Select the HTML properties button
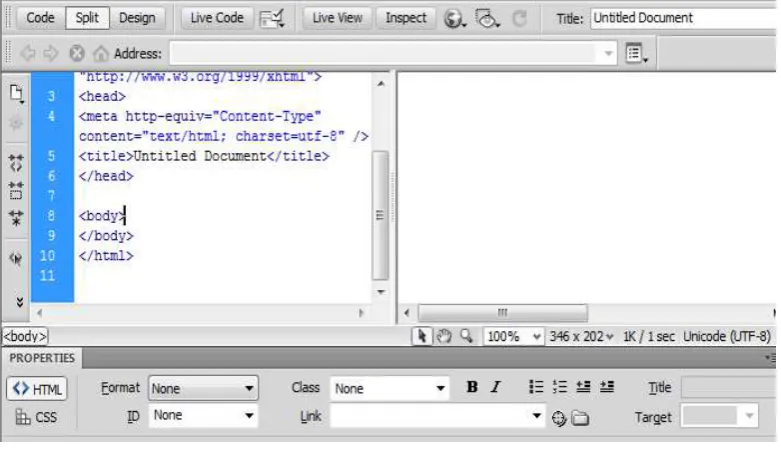Screen dimensions: 781x454 click(37, 389)
